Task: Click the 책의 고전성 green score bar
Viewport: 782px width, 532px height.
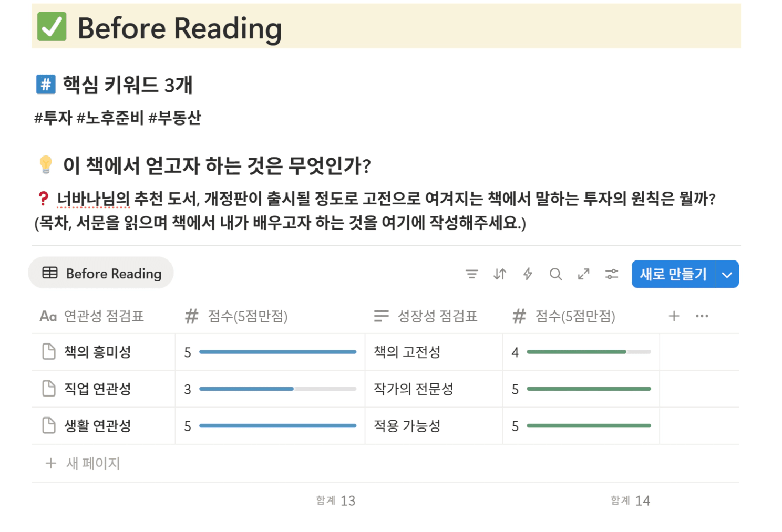Action: pos(589,352)
